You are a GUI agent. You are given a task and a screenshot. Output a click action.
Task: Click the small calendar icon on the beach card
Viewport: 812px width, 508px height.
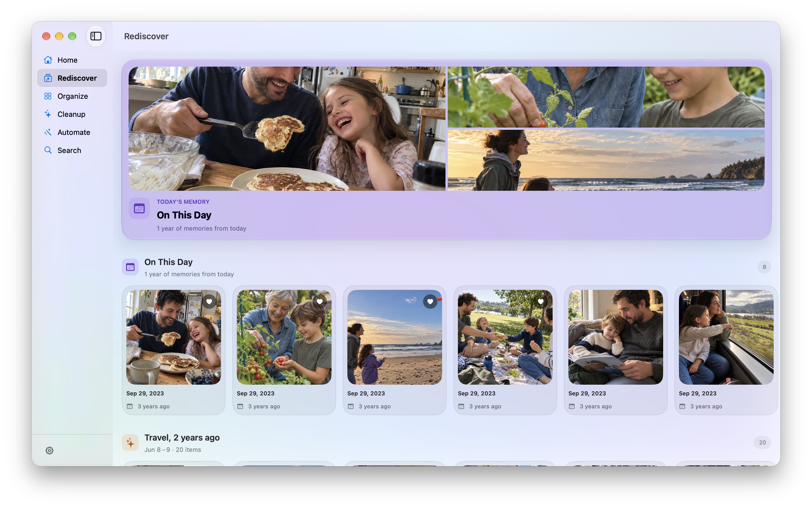click(351, 406)
